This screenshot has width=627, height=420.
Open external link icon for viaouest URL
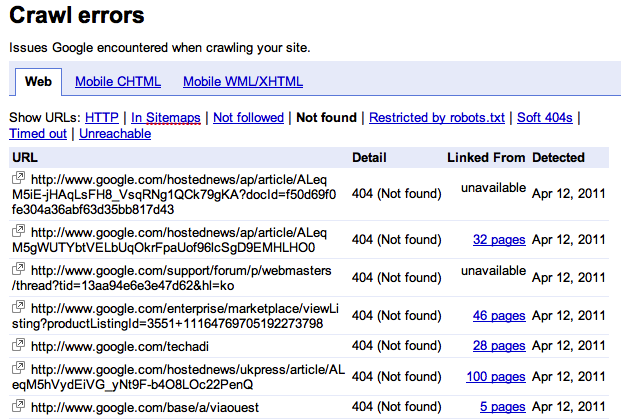tap(18, 406)
